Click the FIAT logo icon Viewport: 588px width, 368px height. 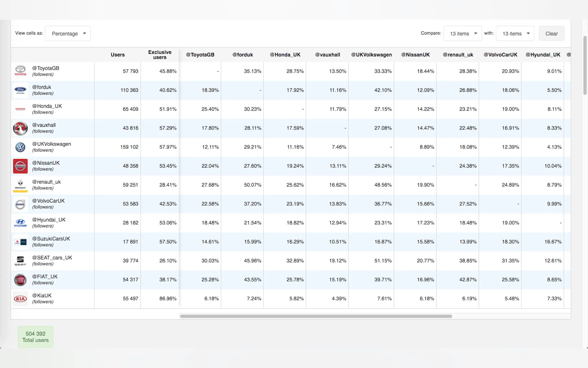pyautogui.click(x=20, y=280)
